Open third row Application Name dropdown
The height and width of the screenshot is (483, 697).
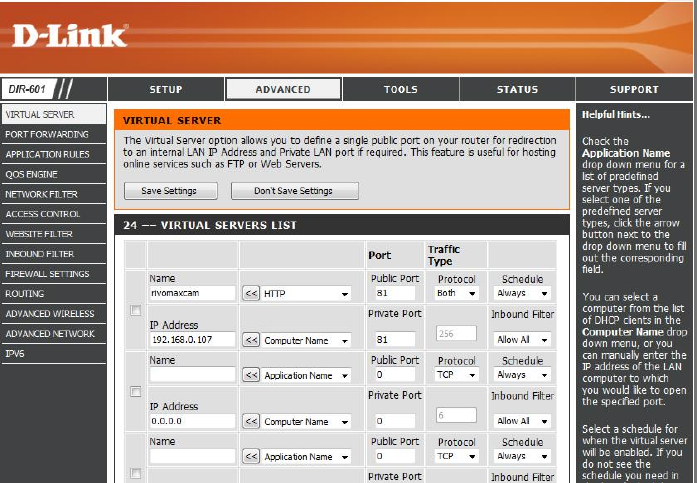point(306,457)
